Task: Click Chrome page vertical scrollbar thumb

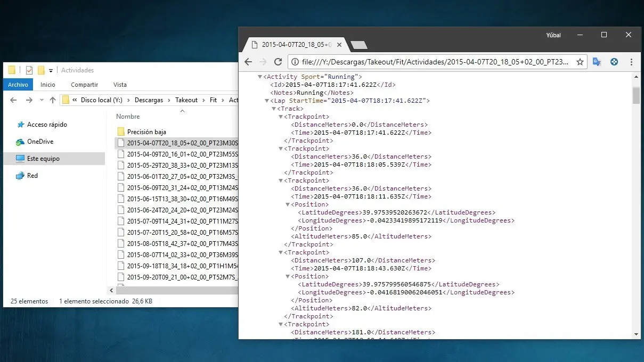Action: pyautogui.click(x=636, y=95)
